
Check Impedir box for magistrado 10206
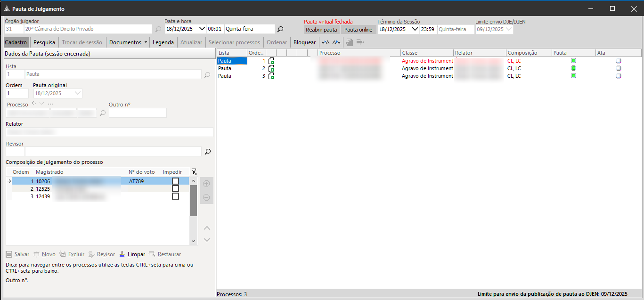175,181
